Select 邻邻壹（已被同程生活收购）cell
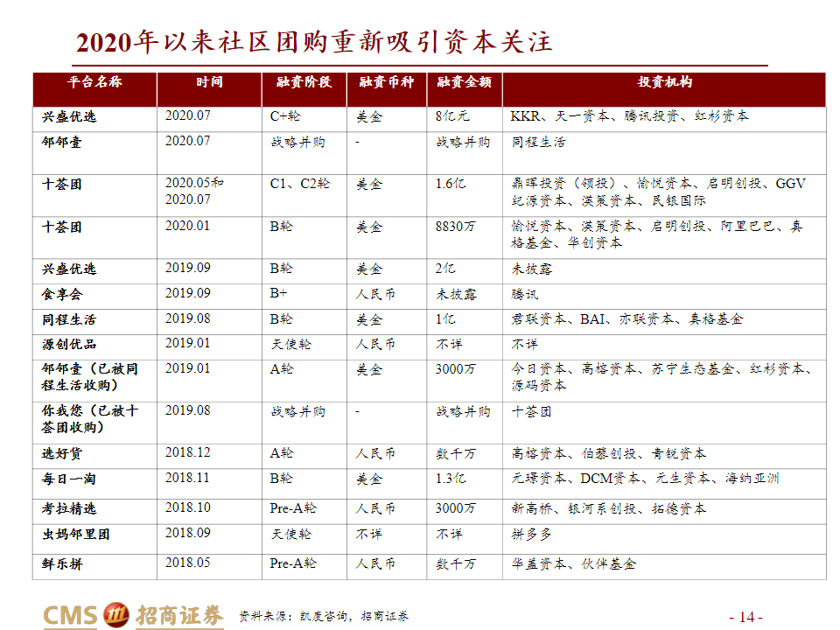 [90, 377]
